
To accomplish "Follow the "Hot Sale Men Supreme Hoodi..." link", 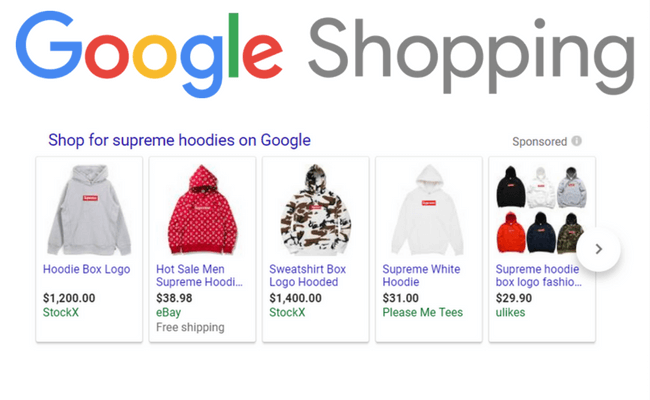I will [199, 276].
